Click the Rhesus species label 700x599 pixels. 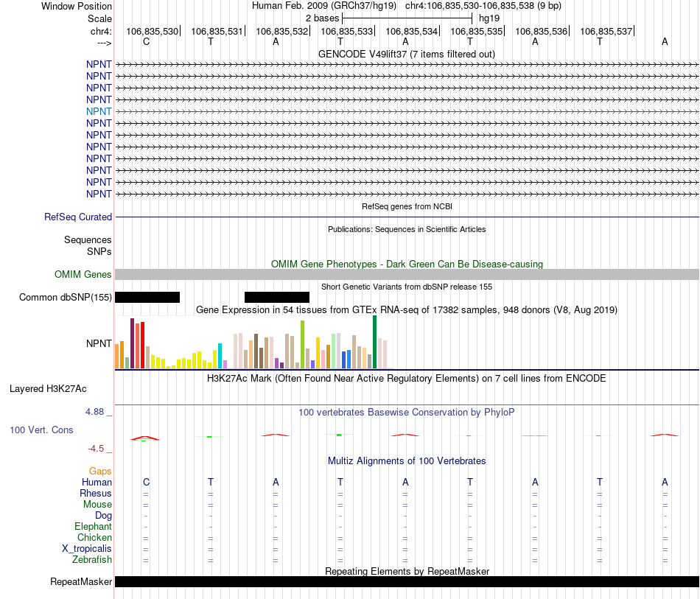click(x=96, y=493)
